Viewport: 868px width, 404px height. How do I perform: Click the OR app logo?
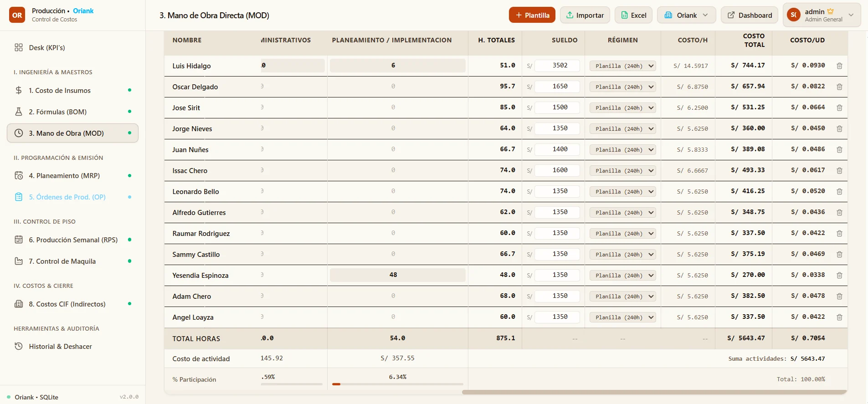coord(17,15)
